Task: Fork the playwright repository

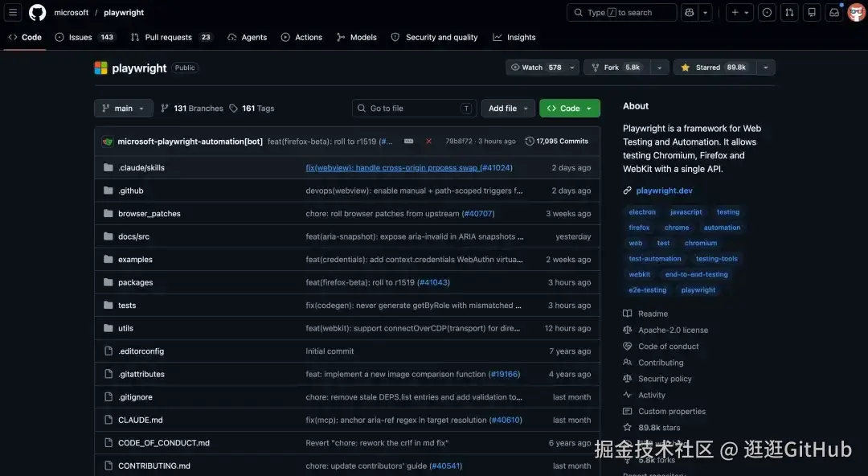Action: point(617,68)
